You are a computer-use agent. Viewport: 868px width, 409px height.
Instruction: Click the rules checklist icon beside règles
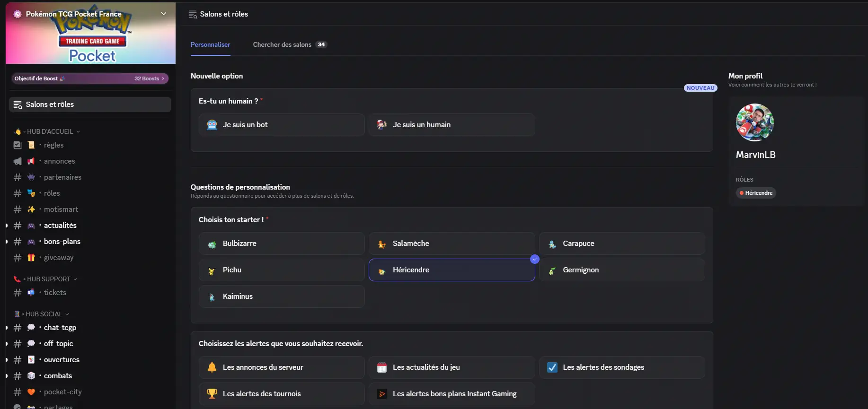coord(18,145)
